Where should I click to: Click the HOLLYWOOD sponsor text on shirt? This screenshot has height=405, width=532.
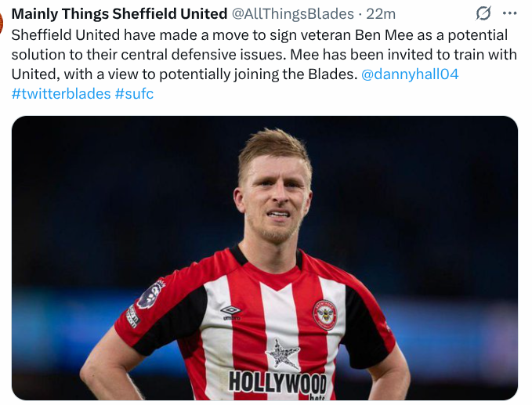click(x=277, y=382)
